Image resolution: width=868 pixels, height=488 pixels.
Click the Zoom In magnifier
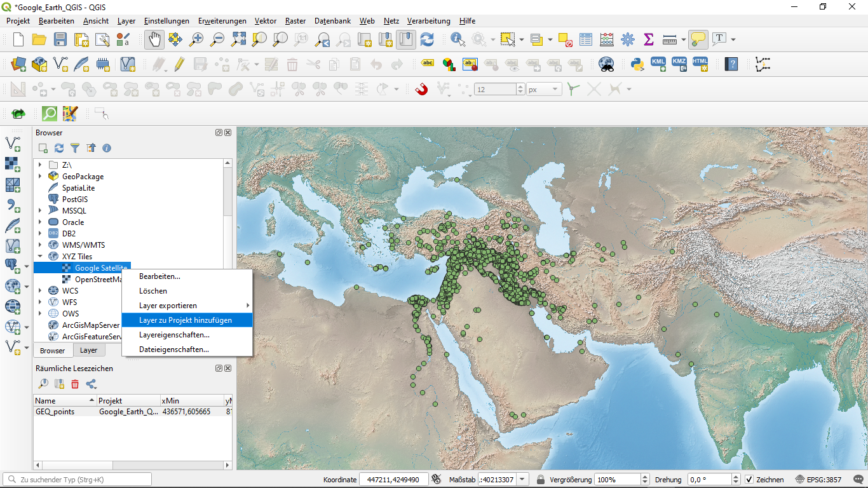196,39
